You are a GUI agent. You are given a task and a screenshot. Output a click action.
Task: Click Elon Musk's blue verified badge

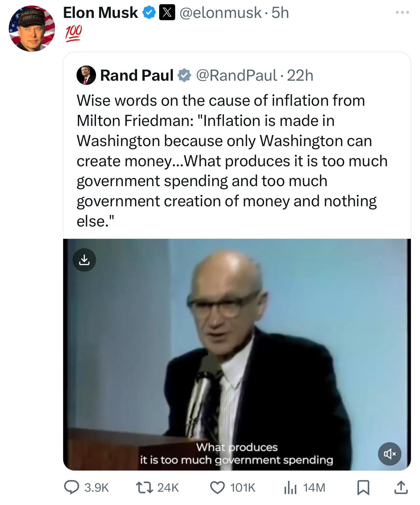[x=149, y=13]
